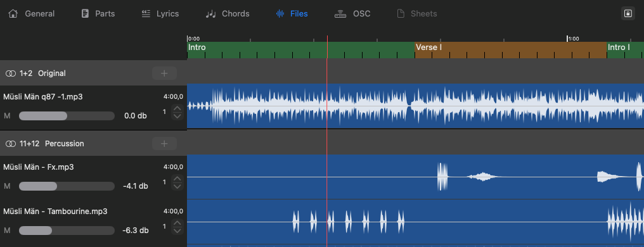Adjust volume slider of Fx.mp3 track
This screenshot has width=644, height=247.
pyautogui.click(x=67, y=186)
